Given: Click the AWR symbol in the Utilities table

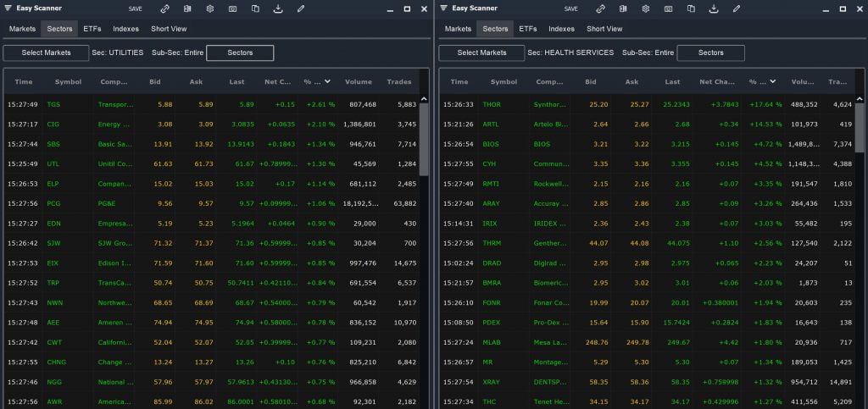Looking at the screenshot, I should point(54,402).
